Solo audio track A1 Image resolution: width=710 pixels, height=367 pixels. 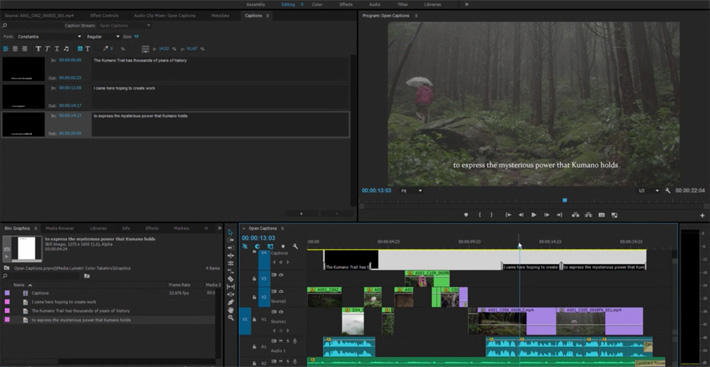tap(288, 341)
